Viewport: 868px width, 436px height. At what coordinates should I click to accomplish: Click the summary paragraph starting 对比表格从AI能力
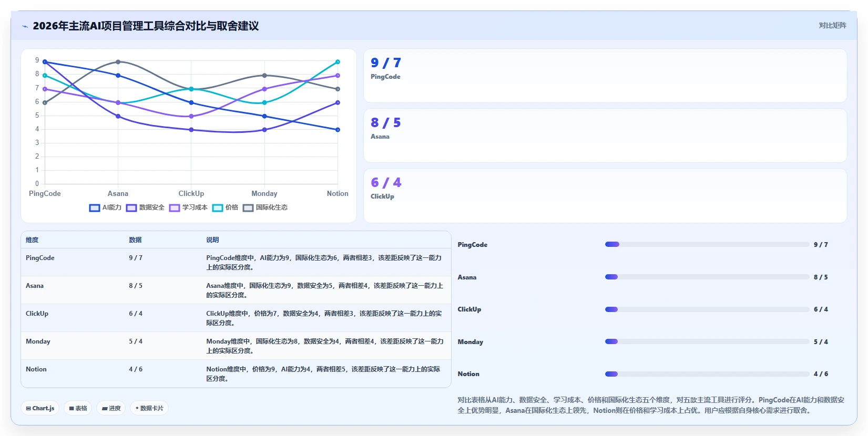click(651, 405)
